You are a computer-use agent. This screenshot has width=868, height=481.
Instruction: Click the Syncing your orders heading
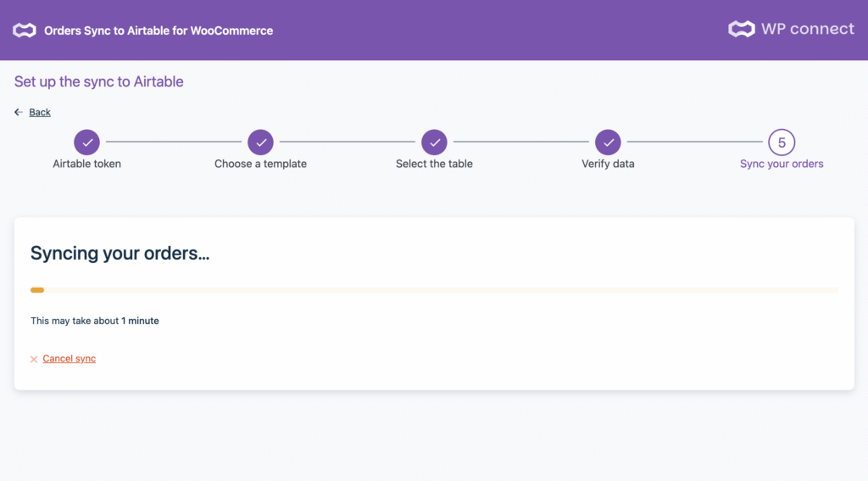coord(120,253)
